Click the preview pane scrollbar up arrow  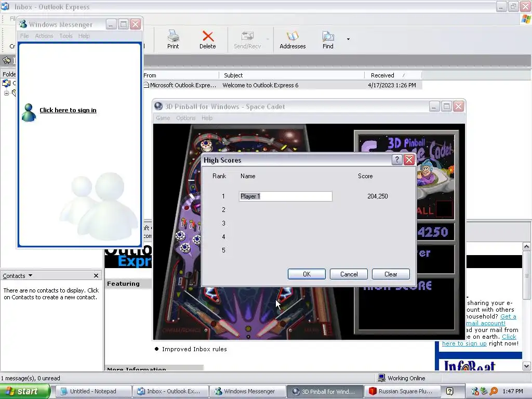527,246
